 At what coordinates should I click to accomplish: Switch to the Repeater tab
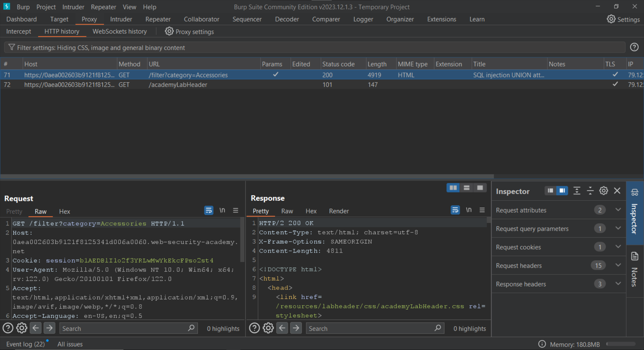(158, 19)
